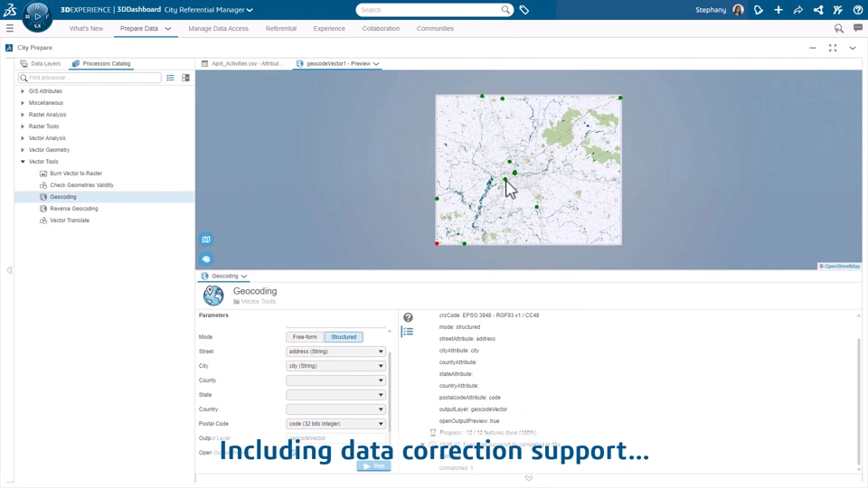Open the tools icon in top bar
Image resolution: width=868 pixels, height=488 pixels.
(838, 10)
